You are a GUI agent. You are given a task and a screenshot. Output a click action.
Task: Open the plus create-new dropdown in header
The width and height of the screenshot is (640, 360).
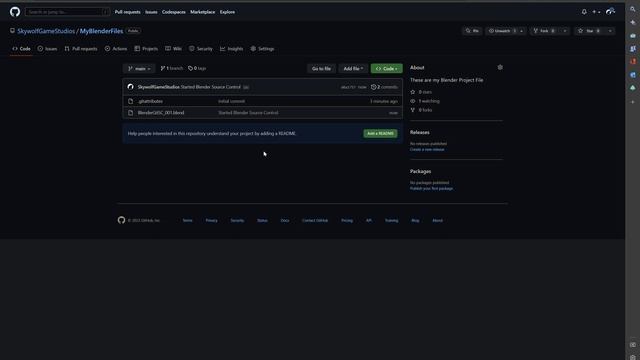pos(596,12)
